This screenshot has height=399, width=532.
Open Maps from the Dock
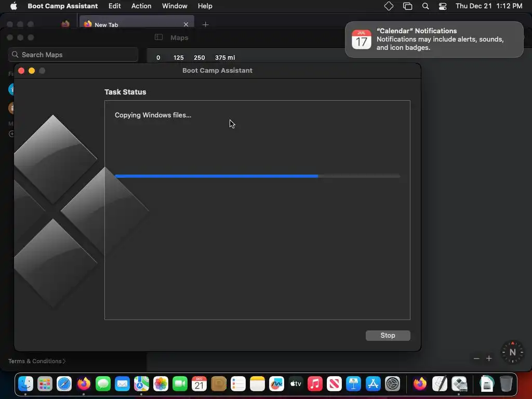[141, 384]
